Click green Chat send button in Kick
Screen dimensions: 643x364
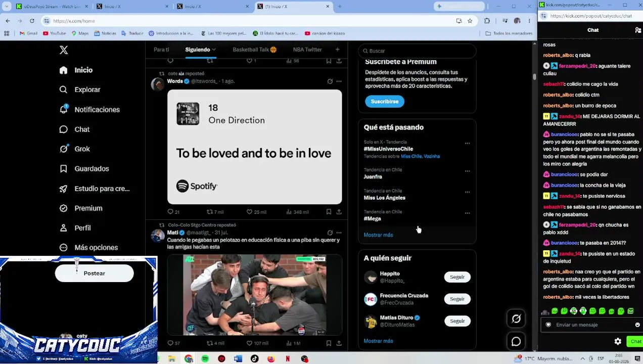[x=635, y=341]
